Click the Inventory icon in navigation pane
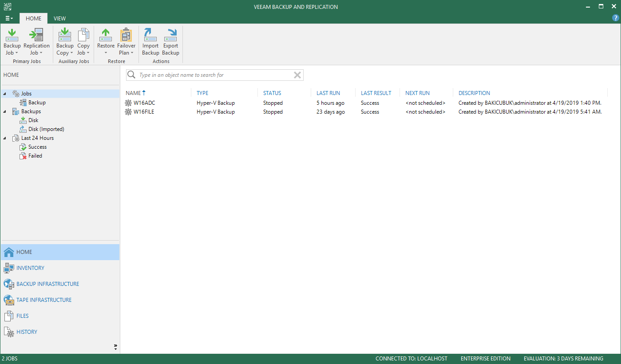 9,268
